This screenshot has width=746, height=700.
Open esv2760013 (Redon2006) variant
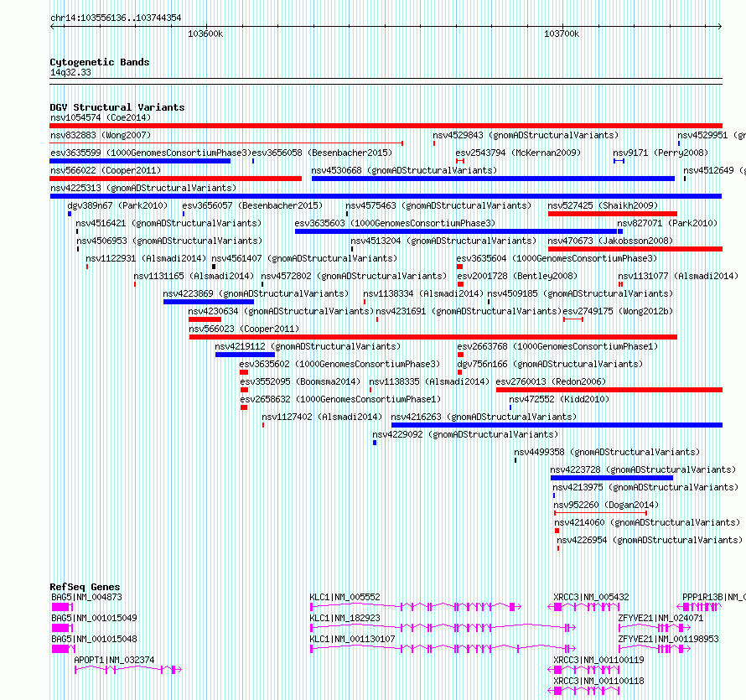coord(551,381)
